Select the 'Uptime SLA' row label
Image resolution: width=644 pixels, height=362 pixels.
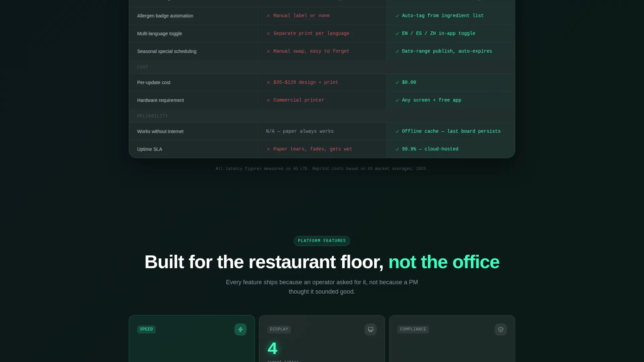[150, 149]
